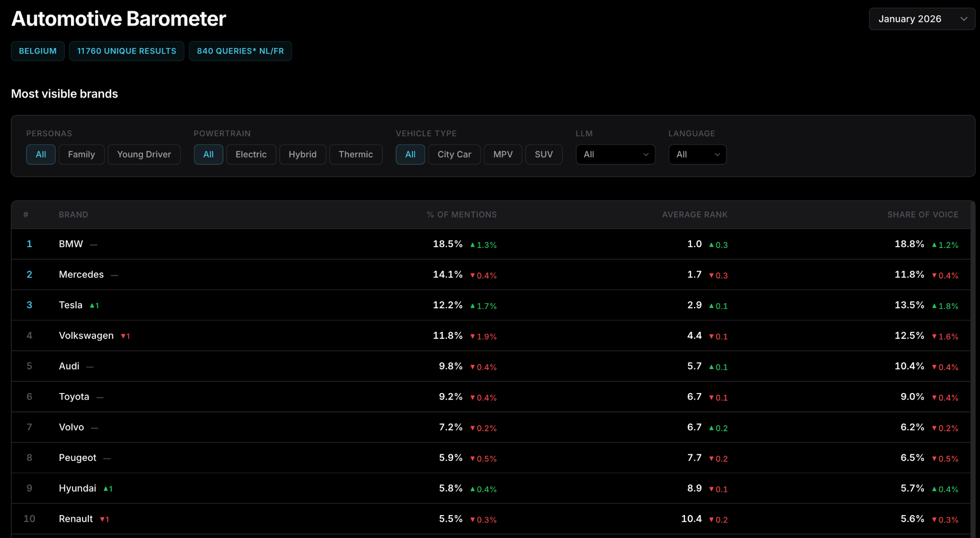Click Renault's red rank-down arrow indicator
980x538 pixels.
click(x=105, y=520)
